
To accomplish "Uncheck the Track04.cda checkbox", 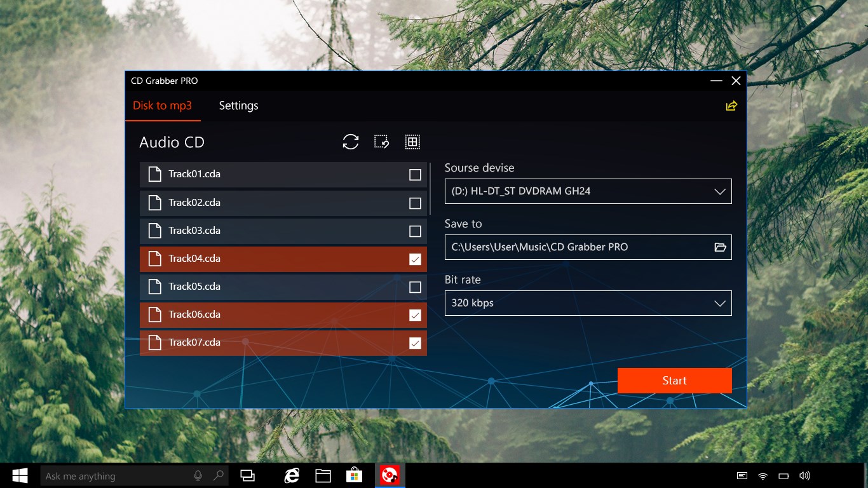I will click(x=415, y=259).
